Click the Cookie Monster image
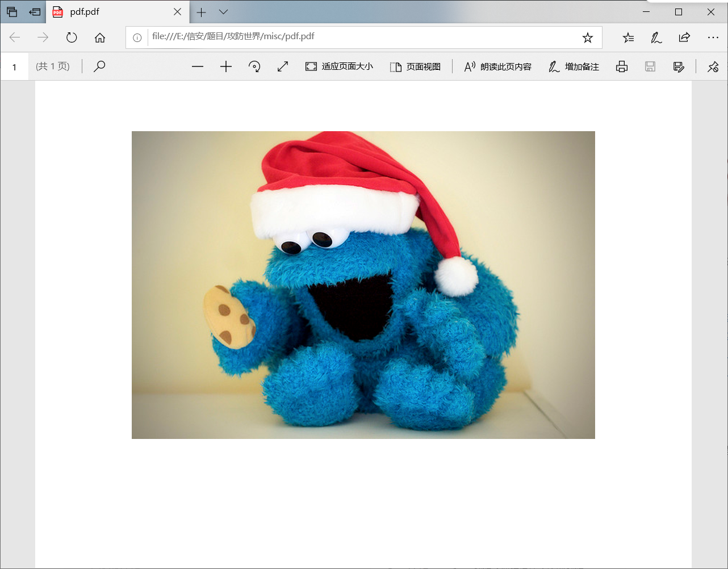The image size is (728, 569). [363, 285]
